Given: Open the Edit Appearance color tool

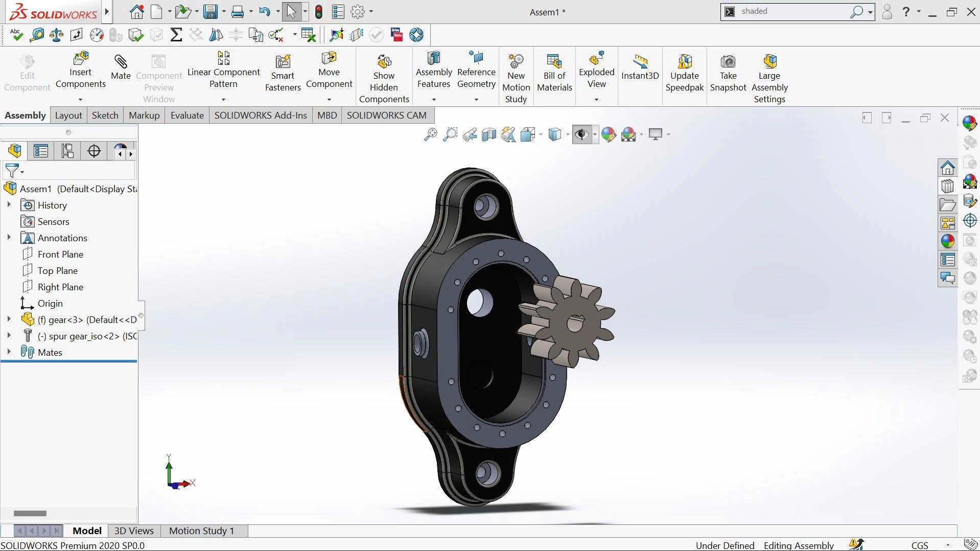Looking at the screenshot, I should tap(608, 134).
